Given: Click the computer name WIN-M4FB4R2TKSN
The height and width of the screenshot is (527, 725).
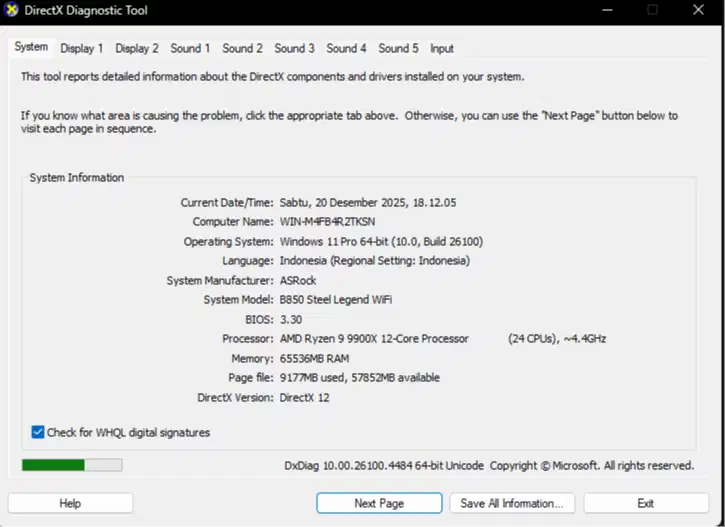Looking at the screenshot, I should [x=327, y=222].
